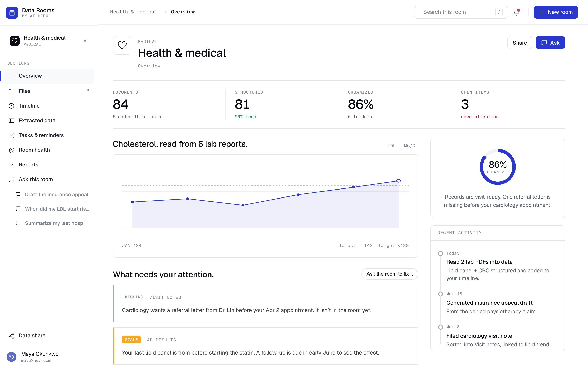
Task: Click the STALE badge
Action: pyautogui.click(x=131, y=340)
